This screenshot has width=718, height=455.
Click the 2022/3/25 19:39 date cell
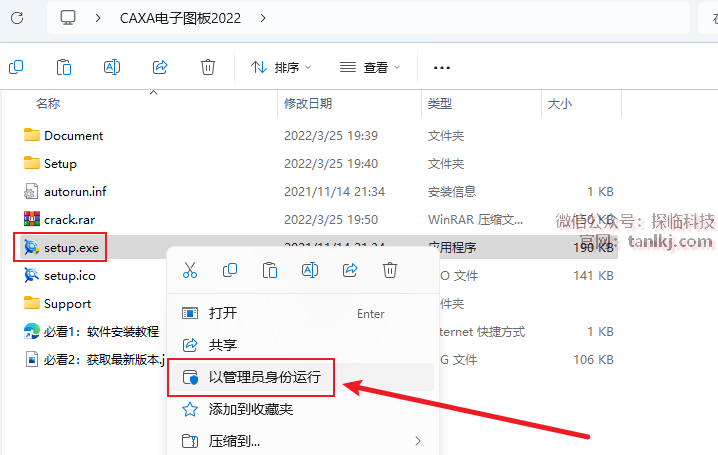331,136
